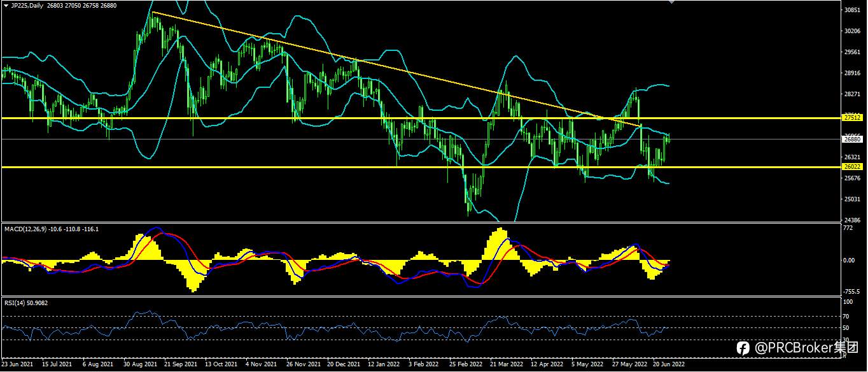This screenshot has width=868, height=372.
Task: Click the 30206 price axis value
Action: pyautogui.click(x=852, y=31)
